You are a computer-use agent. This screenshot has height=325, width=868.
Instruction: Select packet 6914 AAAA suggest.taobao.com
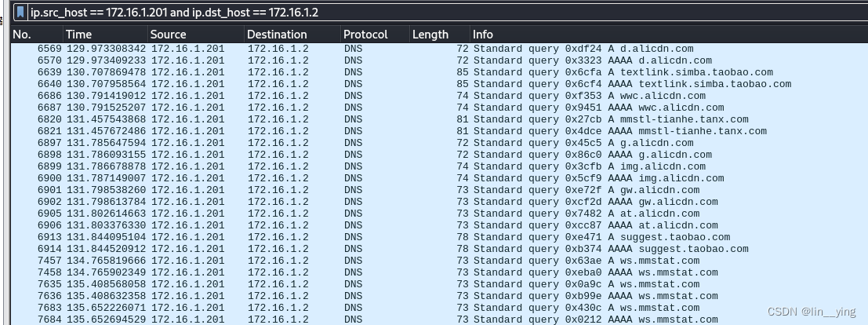tap(439, 249)
